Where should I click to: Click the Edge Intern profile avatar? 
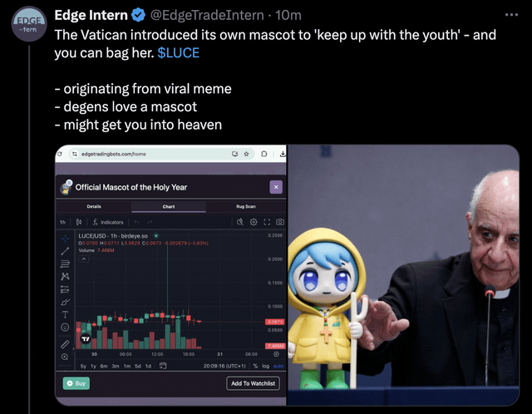point(29,24)
